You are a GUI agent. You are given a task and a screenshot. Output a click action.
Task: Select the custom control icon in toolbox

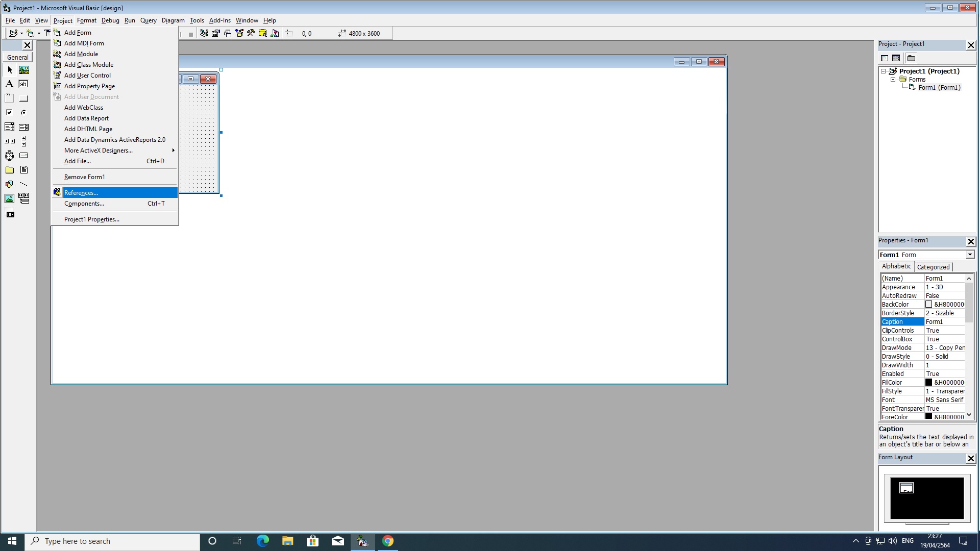[9, 213]
